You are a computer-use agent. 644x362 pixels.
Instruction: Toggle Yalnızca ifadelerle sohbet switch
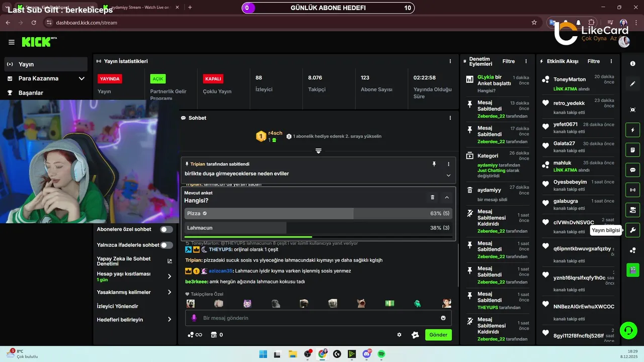click(166, 245)
